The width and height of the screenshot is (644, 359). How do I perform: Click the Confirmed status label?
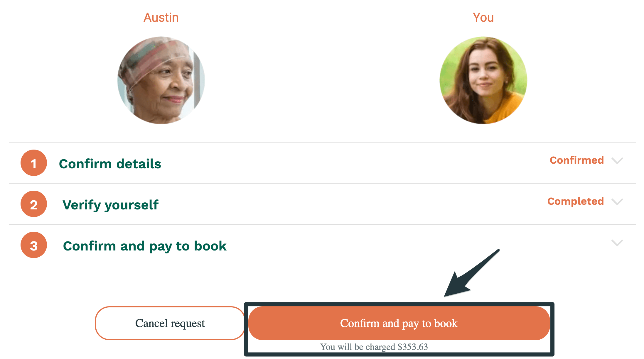pyautogui.click(x=576, y=160)
